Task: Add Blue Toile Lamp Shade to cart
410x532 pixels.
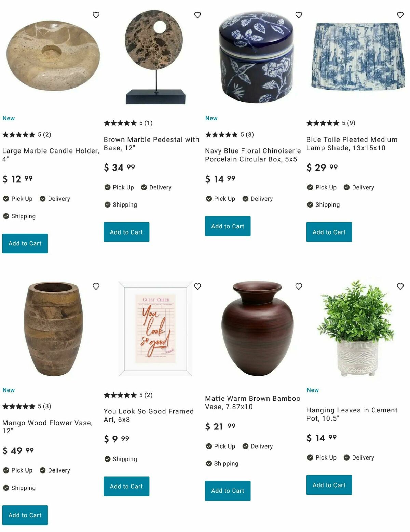Action: tap(329, 232)
